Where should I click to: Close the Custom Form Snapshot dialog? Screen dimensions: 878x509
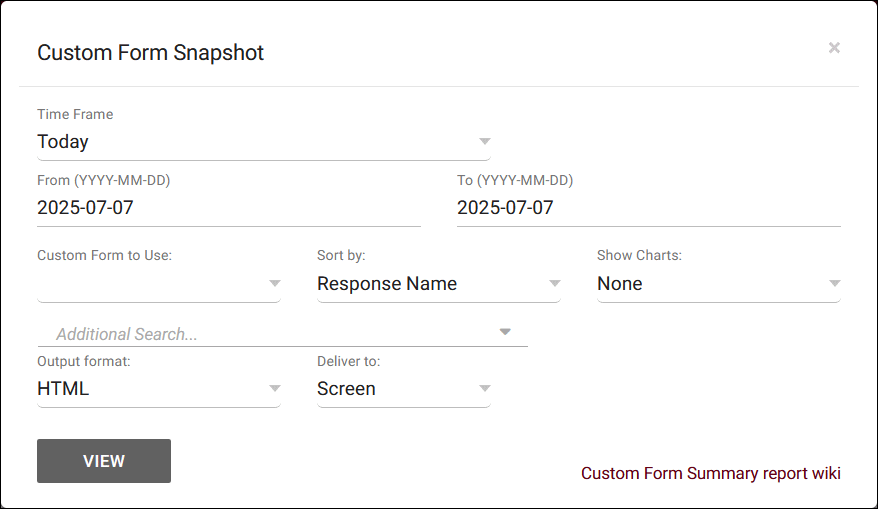point(834,48)
